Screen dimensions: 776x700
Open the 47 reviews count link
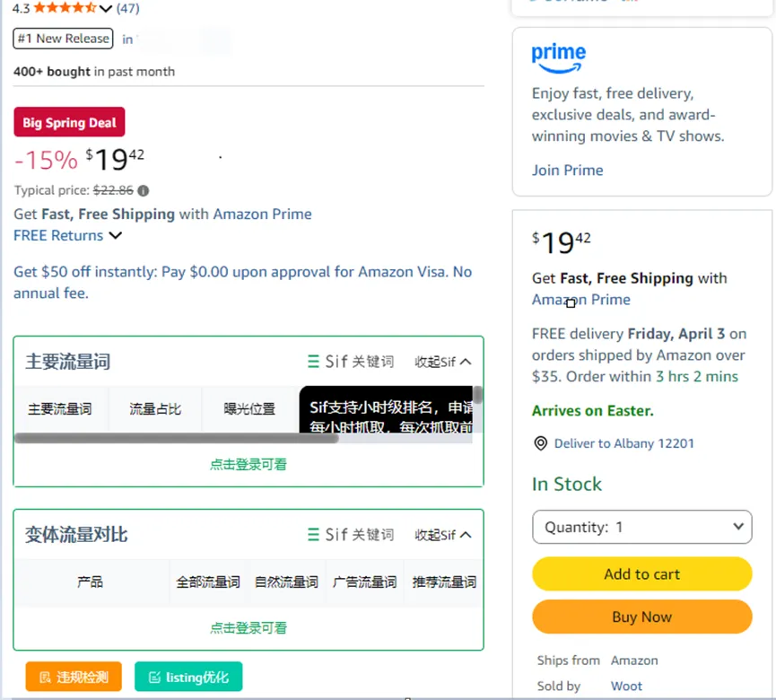(x=127, y=8)
